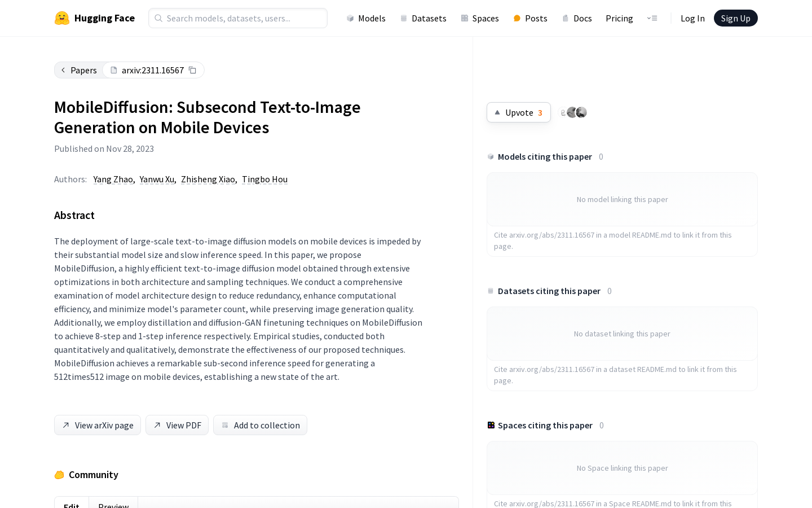Screen dimensions: 812x508
Task: Switch to the Preview tab
Action: pyautogui.click(x=113, y=504)
